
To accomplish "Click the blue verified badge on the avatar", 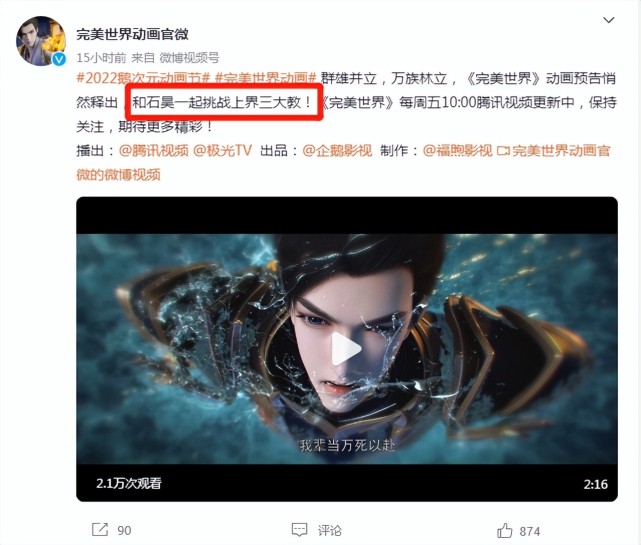I will click(60, 59).
